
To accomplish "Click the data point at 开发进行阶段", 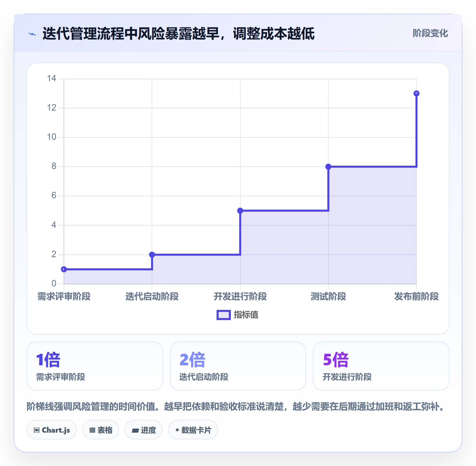I will [x=240, y=211].
